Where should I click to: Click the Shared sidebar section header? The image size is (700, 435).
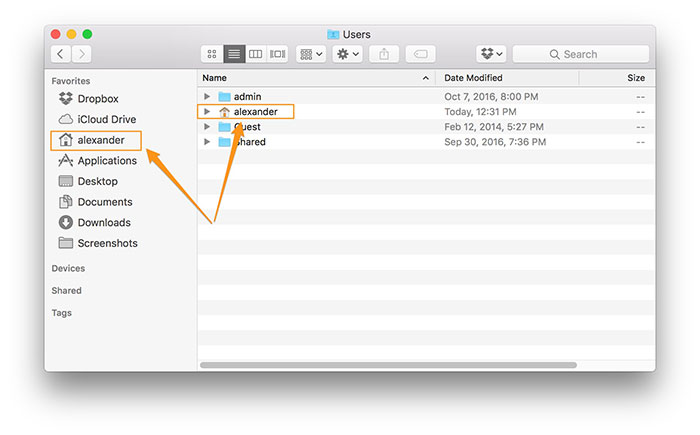click(x=67, y=291)
